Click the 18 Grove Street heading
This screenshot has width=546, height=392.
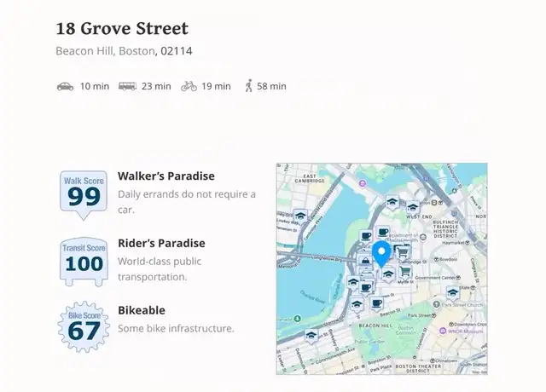coord(122,28)
